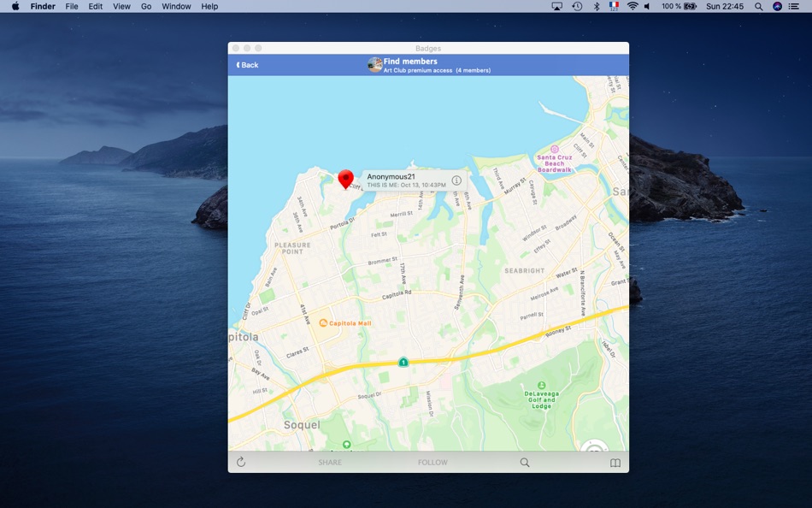Open the book icon in bottom toolbar
This screenshot has width=812, height=508.
pos(615,463)
